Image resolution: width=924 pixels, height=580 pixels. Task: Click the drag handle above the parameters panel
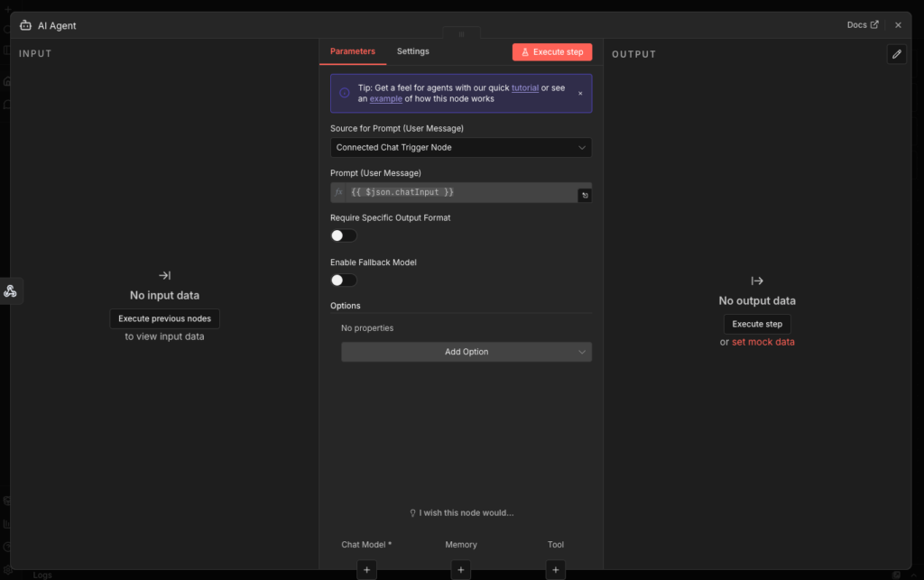(461, 33)
